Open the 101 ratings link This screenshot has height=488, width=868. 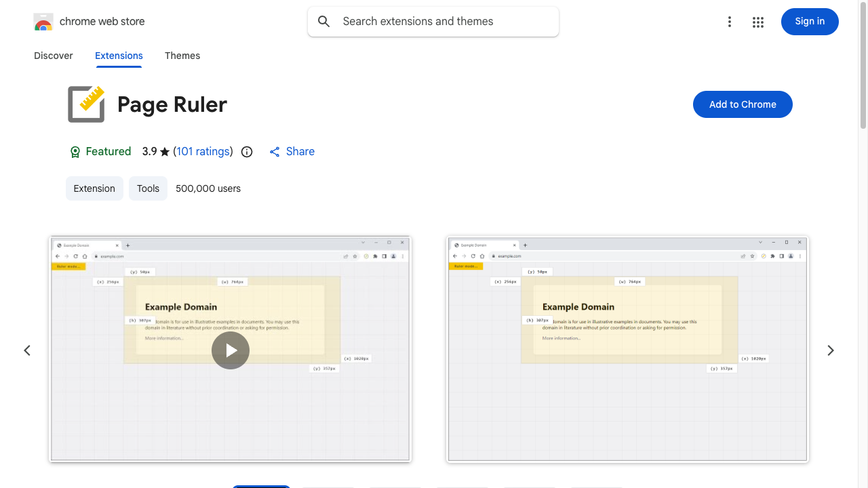click(x=203, y=152)
